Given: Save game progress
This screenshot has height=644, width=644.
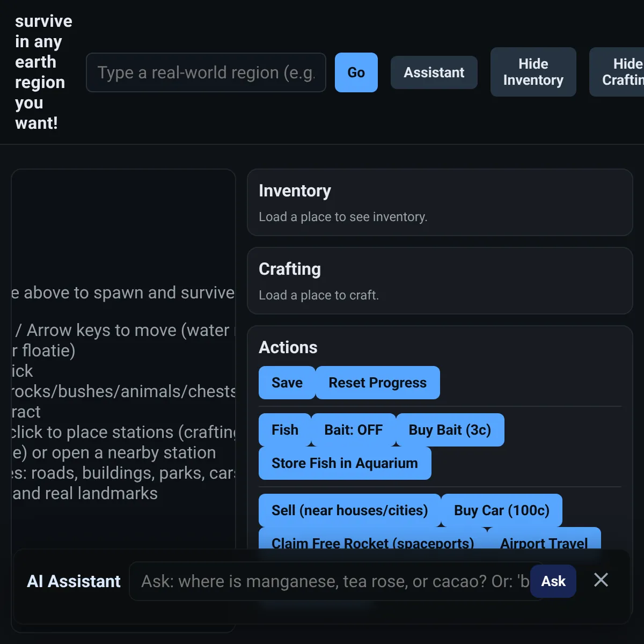Looking at the screenshot, I should click(x=287, y=383).
